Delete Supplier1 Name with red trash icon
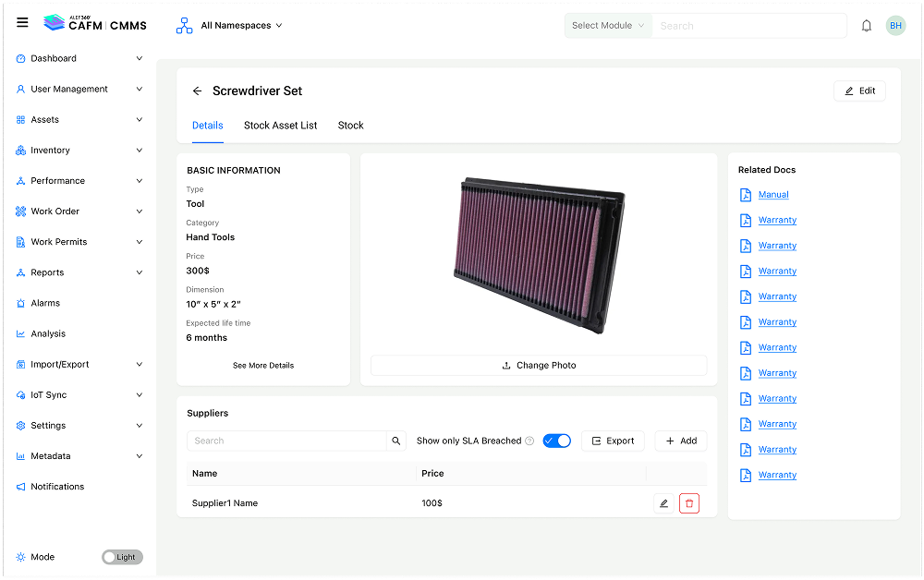The height and width of the screenshot is (580, 924). 689,503
